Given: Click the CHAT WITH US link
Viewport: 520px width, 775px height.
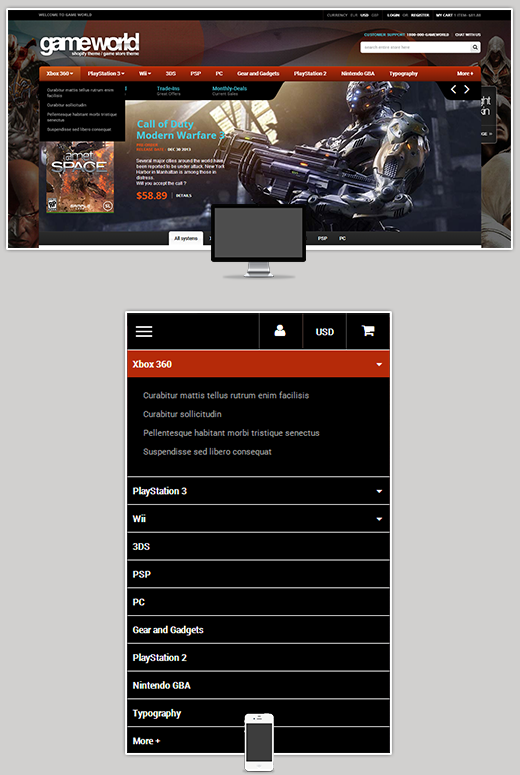Looking at the screenshot, I should pos(468,35).
